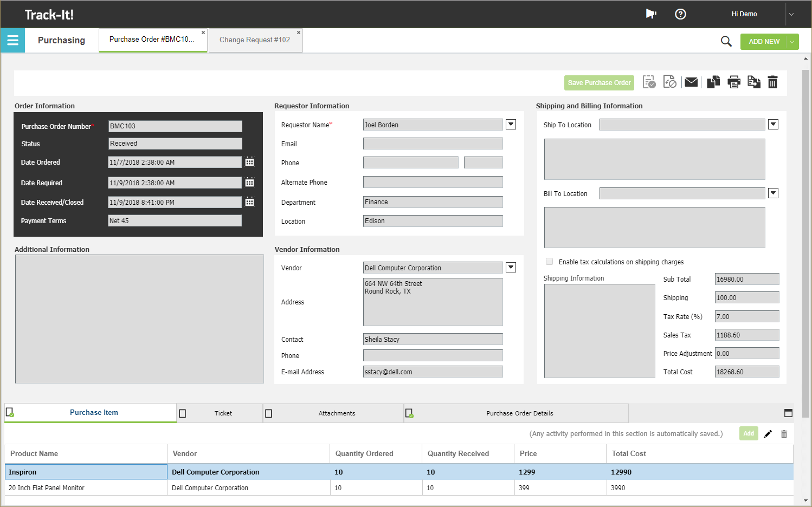Switch to the Change Request #102 tab
The image size is (812, 507).
point(255,40)
